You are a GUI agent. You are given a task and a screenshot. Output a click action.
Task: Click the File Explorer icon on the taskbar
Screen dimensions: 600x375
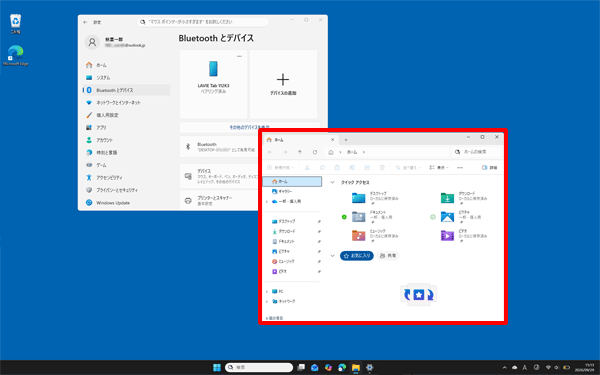356,367
